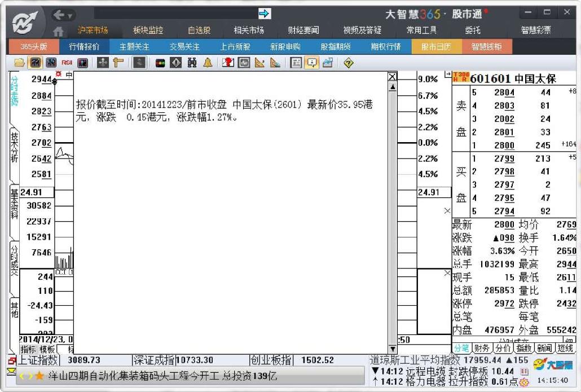This screenshot has width=581, height=392.
Task: Click the search input field at top
Action: (x=176, y=14)
